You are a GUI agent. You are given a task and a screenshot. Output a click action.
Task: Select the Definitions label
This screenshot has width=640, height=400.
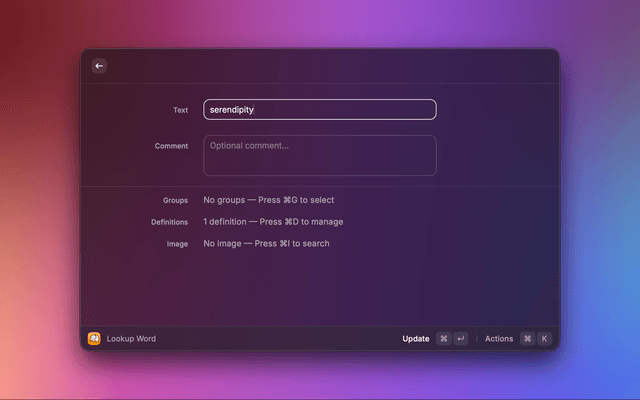(x=169, y=222)
